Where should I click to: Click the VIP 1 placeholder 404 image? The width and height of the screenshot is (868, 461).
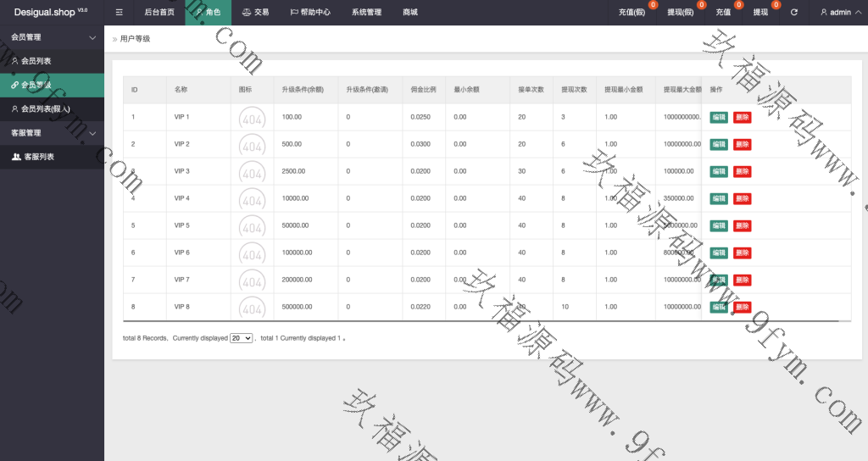coord(252,118)
